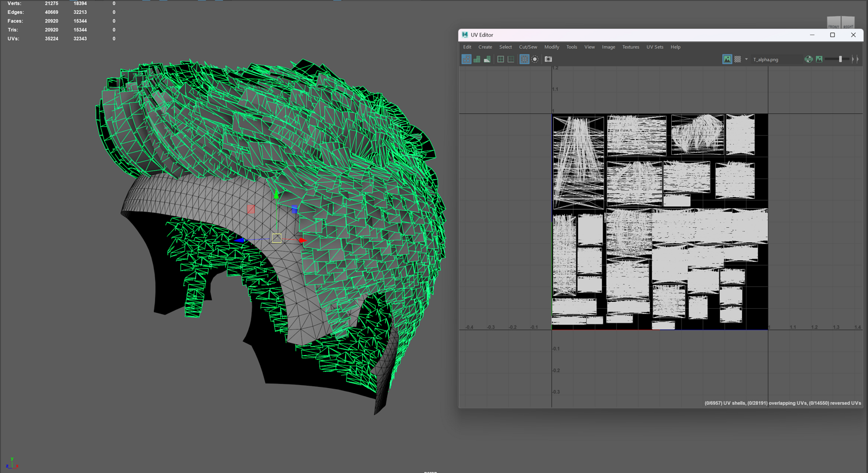Image resolution: width=868 pixels, height=473 pixels.
Task: Click the UV shells statistics text in status line
Action: pyautogui.click(x=782, y=403)
